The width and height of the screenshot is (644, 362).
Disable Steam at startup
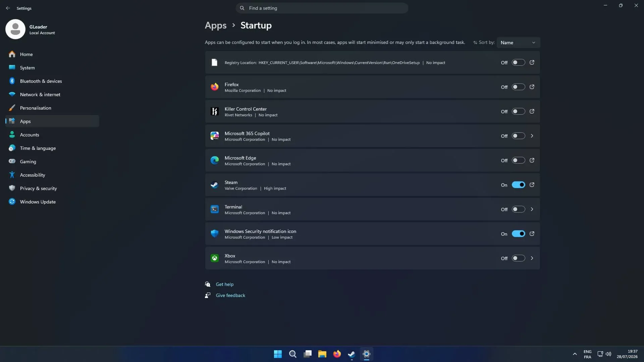518,185
